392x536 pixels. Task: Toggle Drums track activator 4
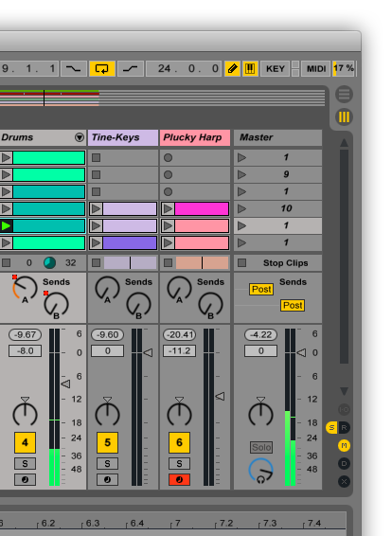coord(25,442)
